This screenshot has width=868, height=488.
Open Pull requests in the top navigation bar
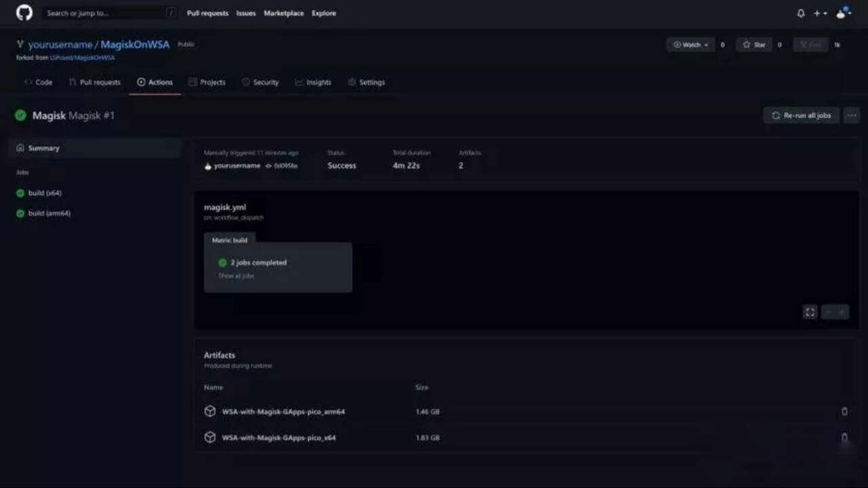coord(208,13)
